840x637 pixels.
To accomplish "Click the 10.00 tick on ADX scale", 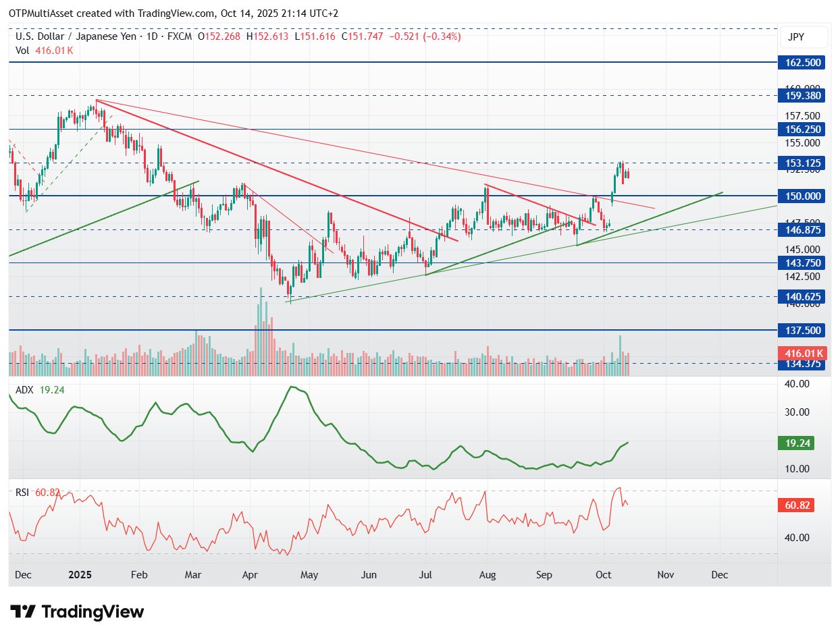I will click(797, 469).
